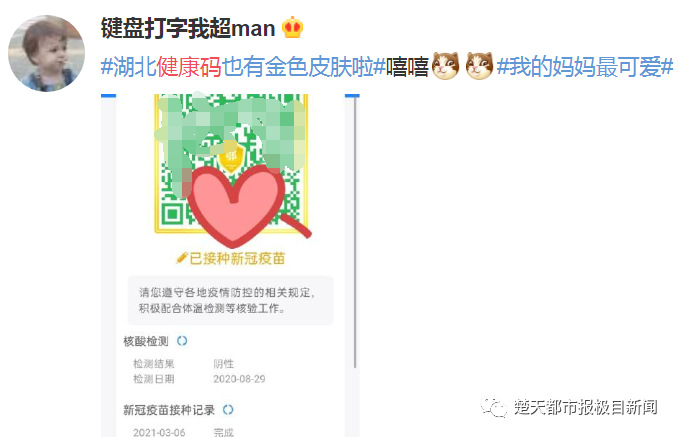Screen dimensions: 679x437
Task: Click the 已接种新冠疫苗 golden label
Action: (231, 258)
